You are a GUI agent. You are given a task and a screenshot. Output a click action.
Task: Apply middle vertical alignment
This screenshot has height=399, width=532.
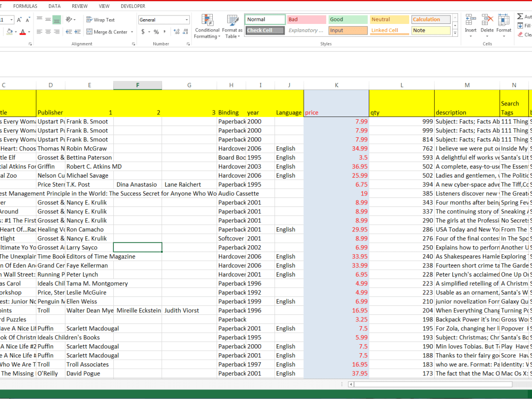click(48, 20)
